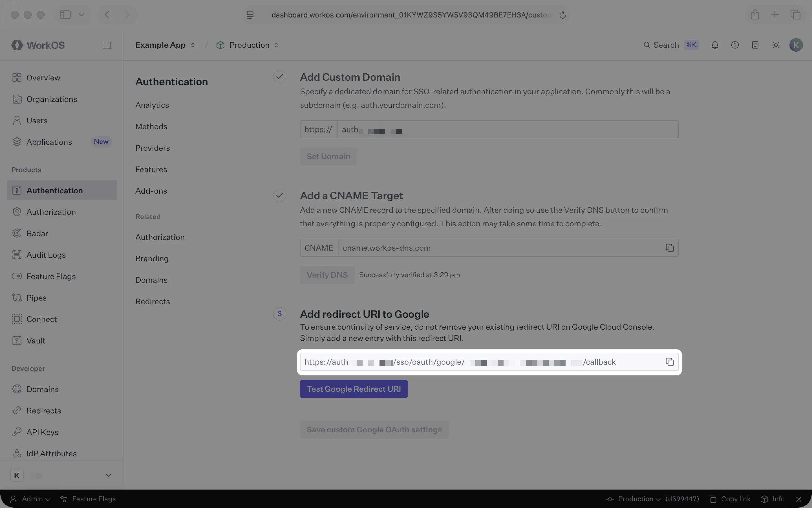Toggle the browser sidebar button

65,14
